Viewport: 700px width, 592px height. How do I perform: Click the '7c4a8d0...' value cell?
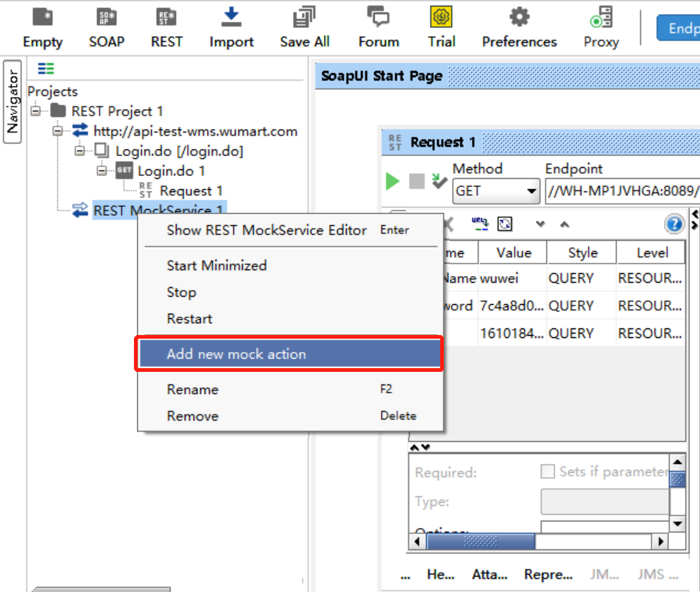point(513,306)
